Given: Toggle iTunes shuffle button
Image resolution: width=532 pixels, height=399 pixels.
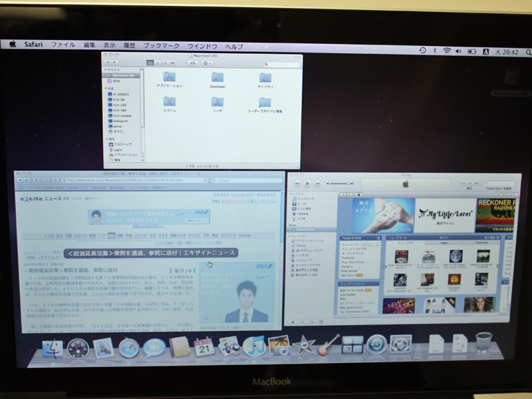Looking at the screenshot, I should tap(302, 322).
